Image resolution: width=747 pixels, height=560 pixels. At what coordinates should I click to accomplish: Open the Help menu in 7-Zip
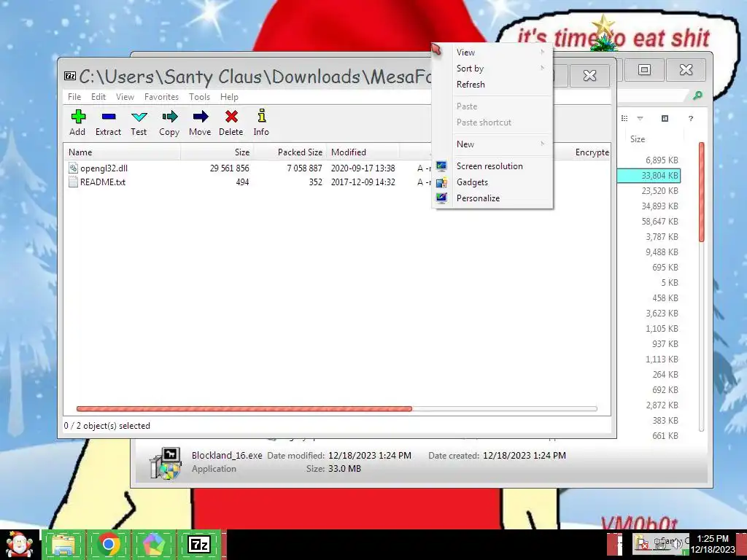pyautogui.click(x=229, y=97)
